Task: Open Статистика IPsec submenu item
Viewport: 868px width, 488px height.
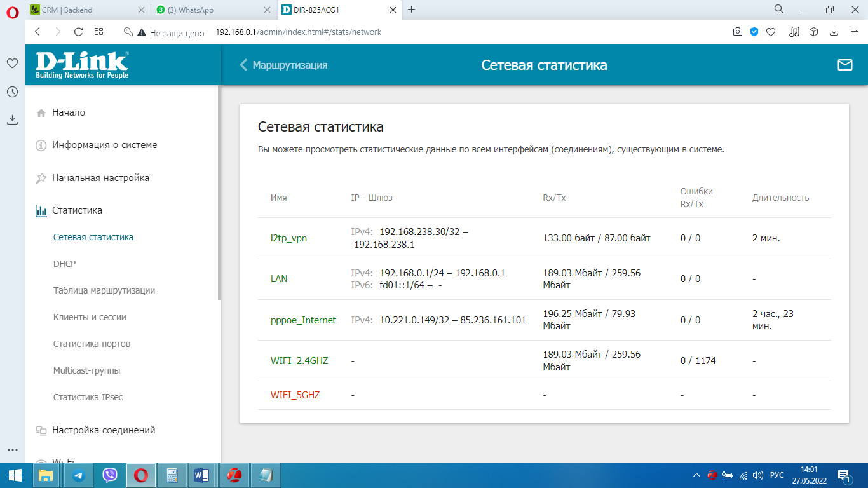Action: [88, 397]
